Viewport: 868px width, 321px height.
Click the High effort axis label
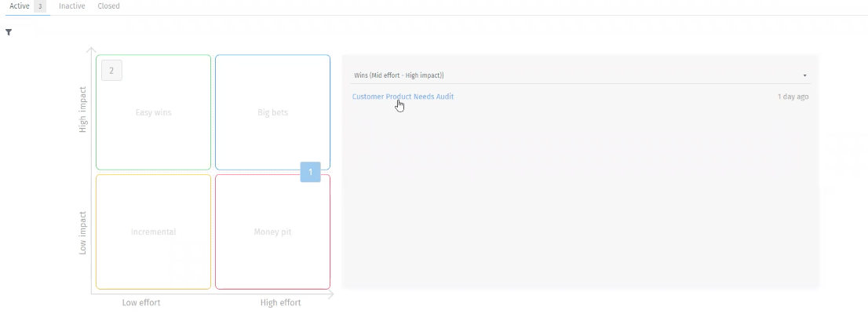(280, 302)
